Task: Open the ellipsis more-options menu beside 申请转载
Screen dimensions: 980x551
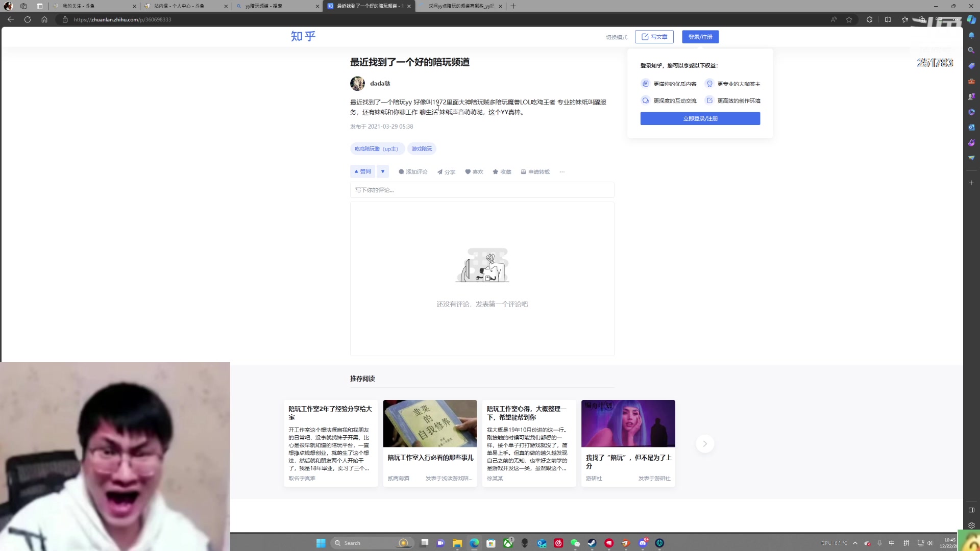Action: coord(562,172)
